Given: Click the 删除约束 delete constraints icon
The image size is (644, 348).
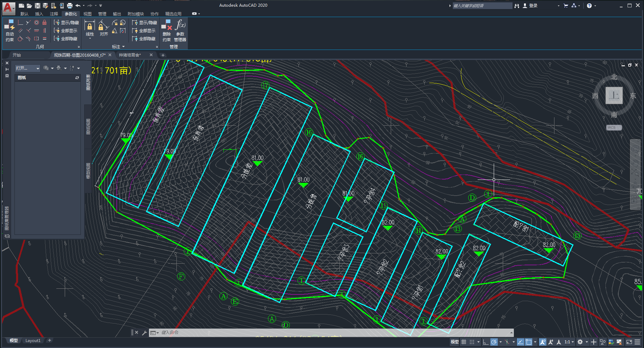Looking at the screenshot, I should (x=167, y=30).
